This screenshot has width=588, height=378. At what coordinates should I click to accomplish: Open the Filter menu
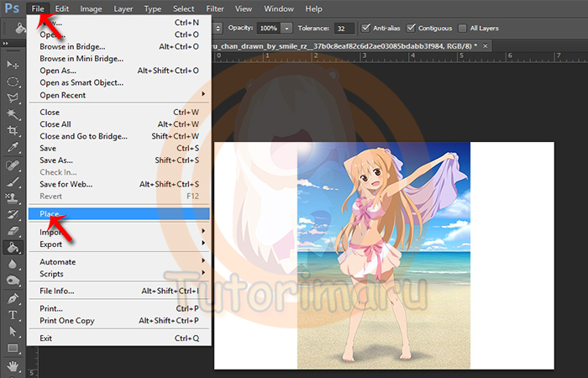point(215,8)
